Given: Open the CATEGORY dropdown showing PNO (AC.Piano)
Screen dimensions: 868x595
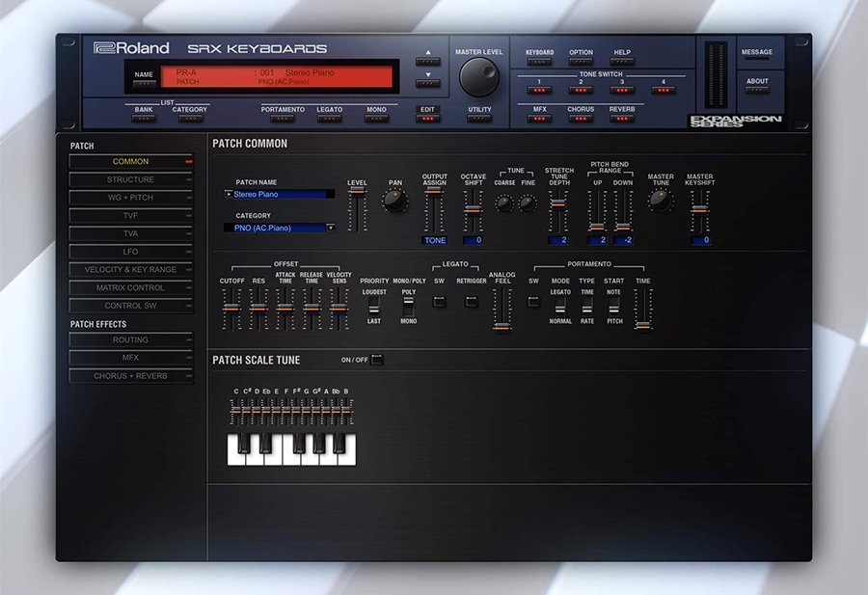Looking at the screenshot, I should click(x=331, y=228).
